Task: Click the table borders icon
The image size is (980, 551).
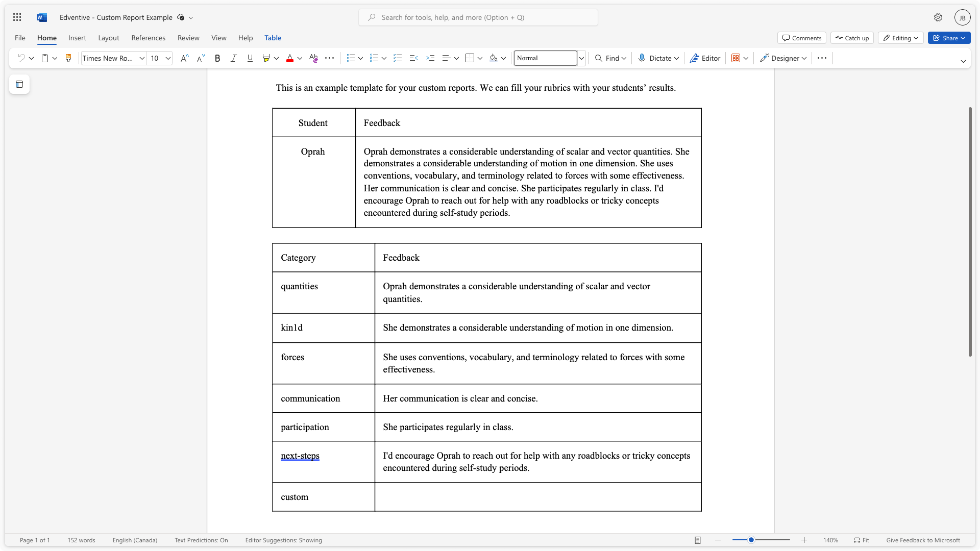Action: coord(470,58)
